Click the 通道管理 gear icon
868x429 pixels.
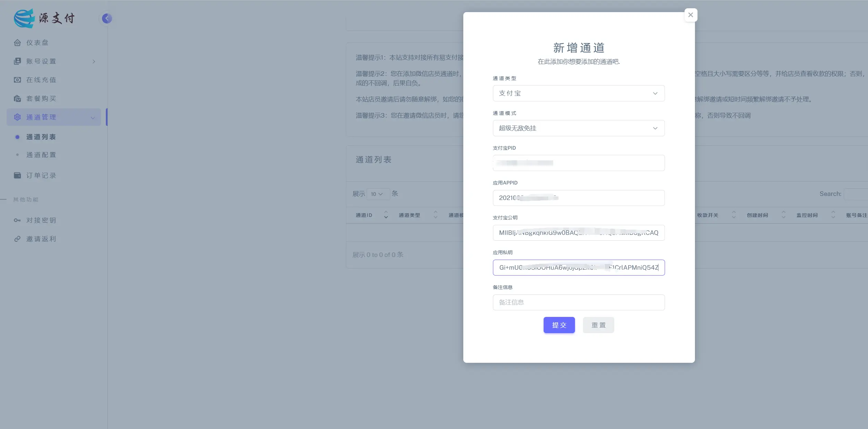click(17, 117)
